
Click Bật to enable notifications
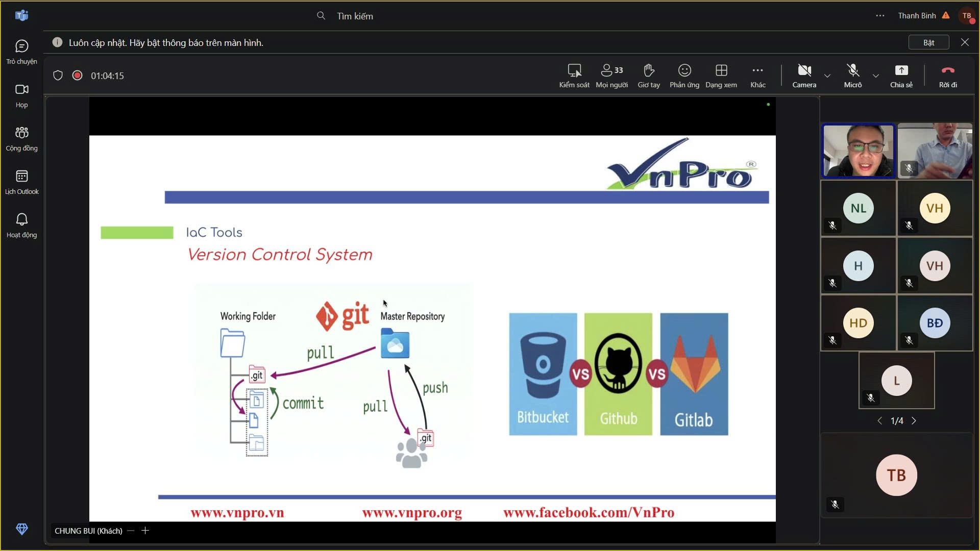[928, 42]
